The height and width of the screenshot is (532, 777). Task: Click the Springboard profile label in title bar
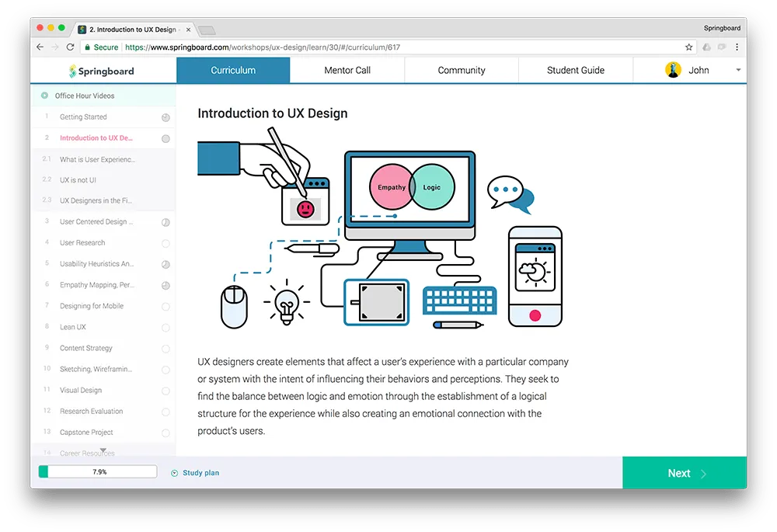pyautogui.click(x=722, y=28)
